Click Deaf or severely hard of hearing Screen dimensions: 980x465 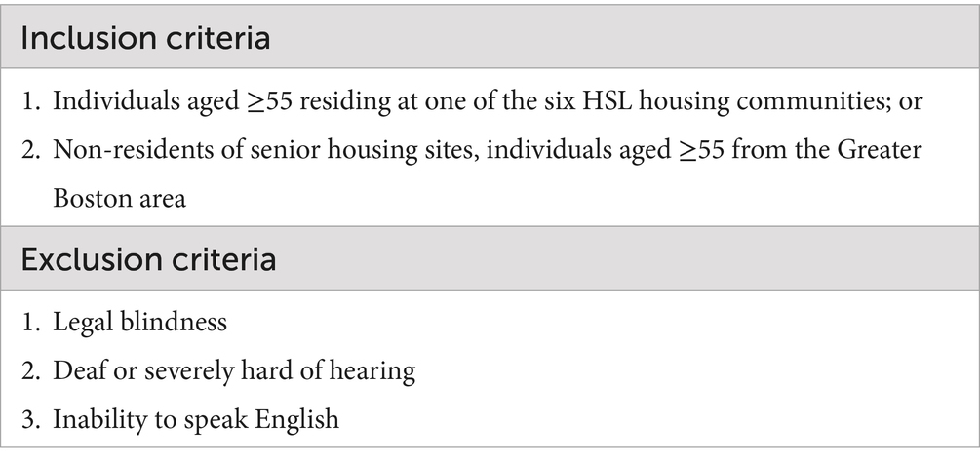click(x=218, y=371)
